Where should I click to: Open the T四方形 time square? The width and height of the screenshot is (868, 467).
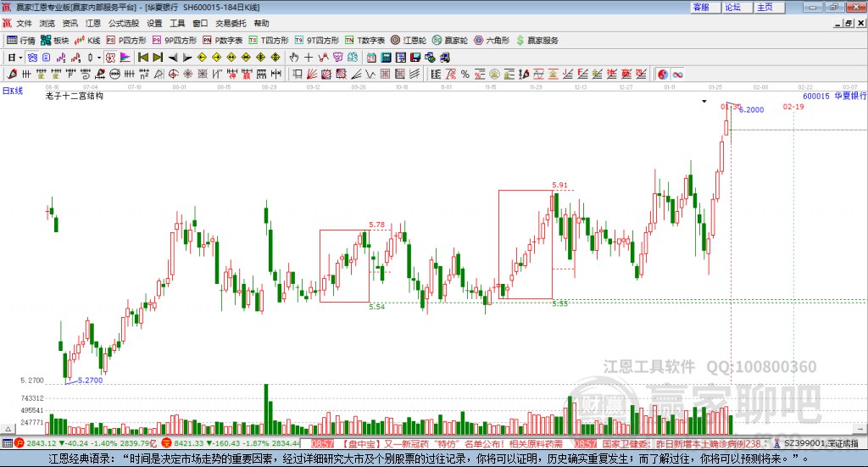pyautogui.click(x=269, y=41)
